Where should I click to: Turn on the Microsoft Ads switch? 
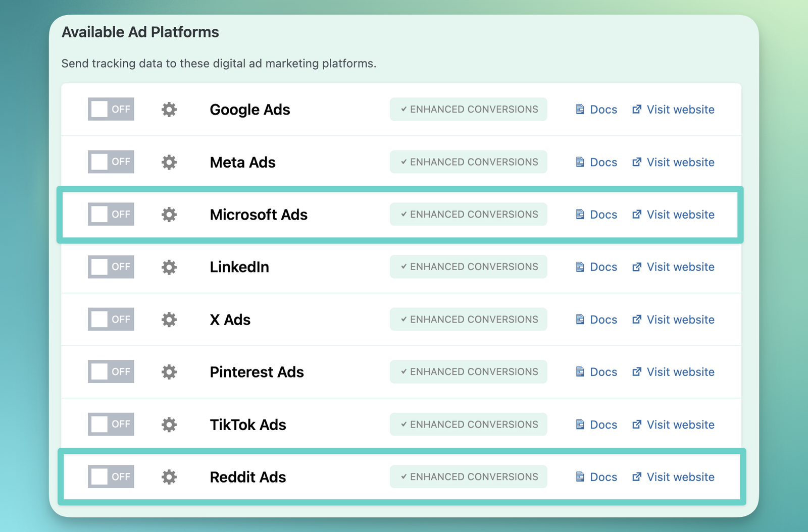point(111,215)
